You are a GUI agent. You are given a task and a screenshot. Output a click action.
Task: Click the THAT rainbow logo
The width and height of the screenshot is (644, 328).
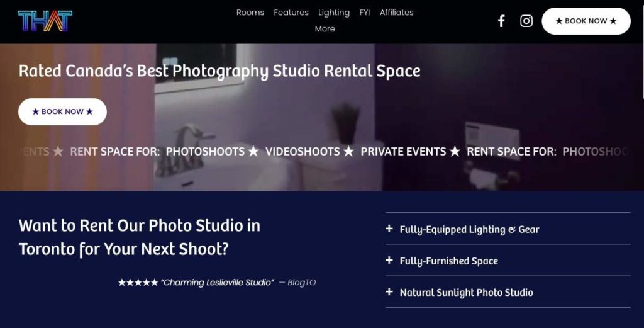point(45,21)
